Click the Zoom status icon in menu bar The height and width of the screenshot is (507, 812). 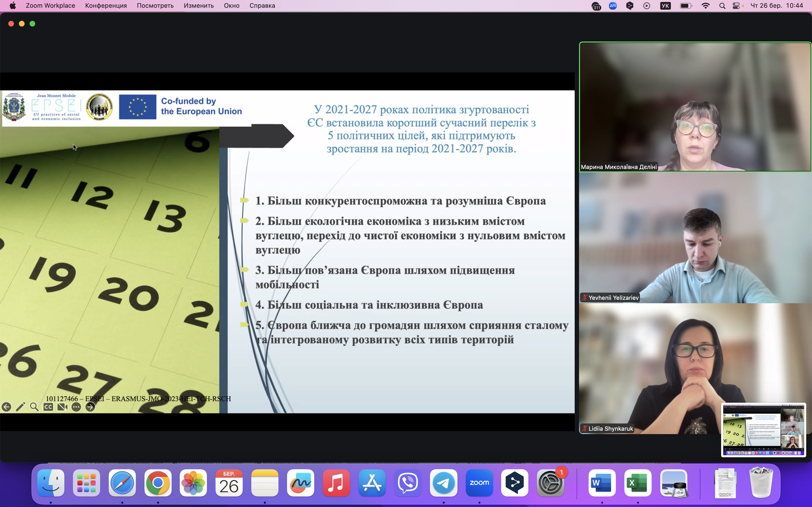tap(613, 6)
